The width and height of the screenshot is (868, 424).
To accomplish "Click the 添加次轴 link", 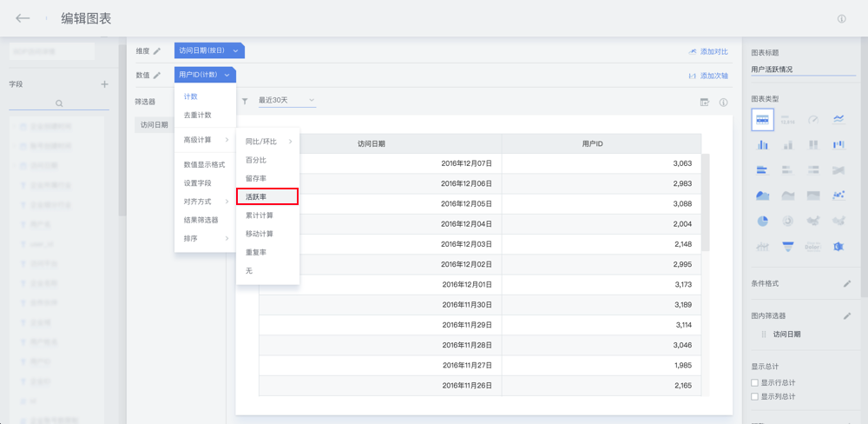I will coord(708,76).
